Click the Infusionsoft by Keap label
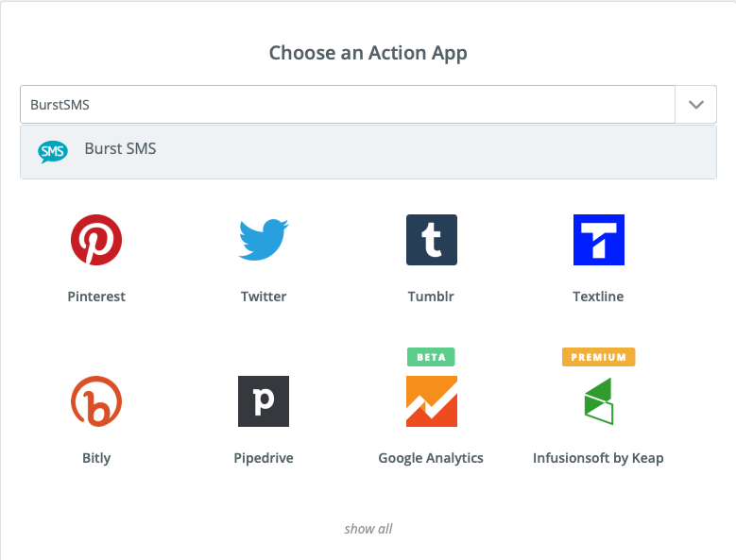Screen dimensions: 736x560 598,458
